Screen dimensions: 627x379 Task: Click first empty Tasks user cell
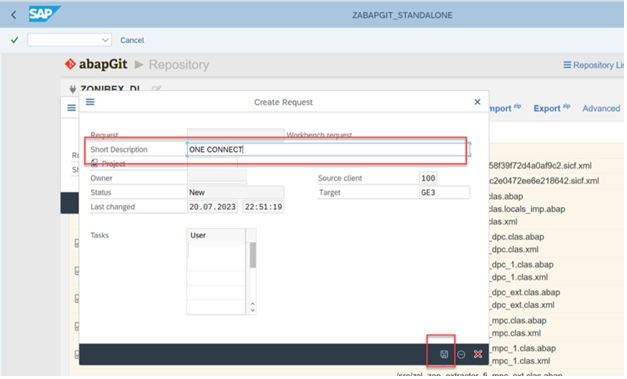pyautogui.click(x=216, y=251)
